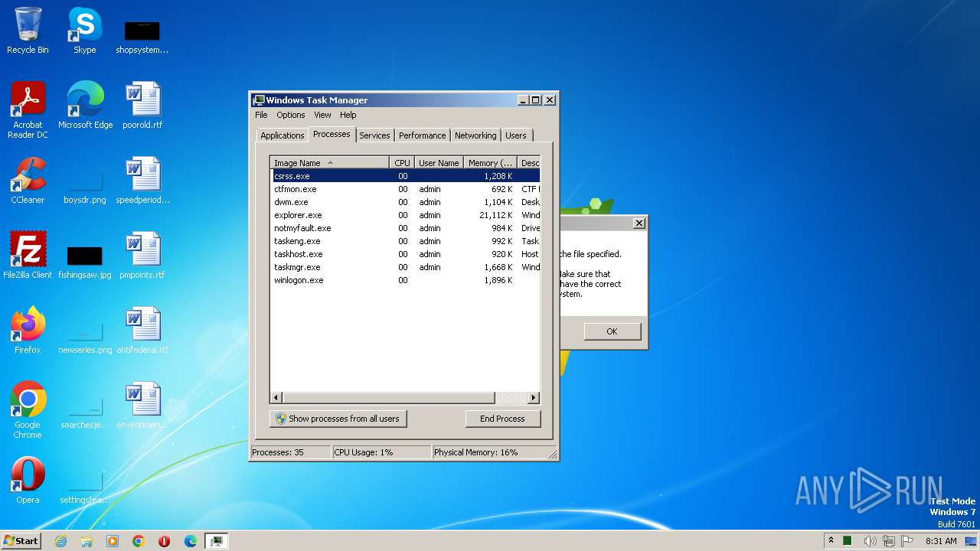Launch Microsoft Edge desktop shortcut

[x=85, y=106]
